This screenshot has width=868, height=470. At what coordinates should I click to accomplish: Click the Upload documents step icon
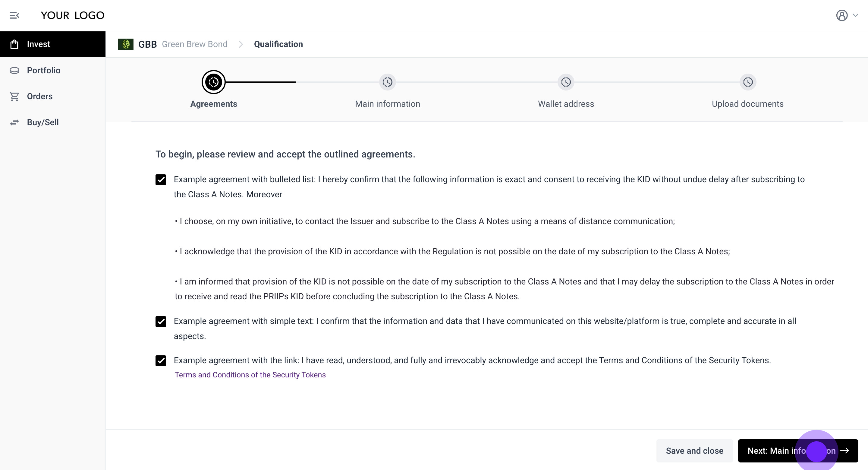point(747,82)
